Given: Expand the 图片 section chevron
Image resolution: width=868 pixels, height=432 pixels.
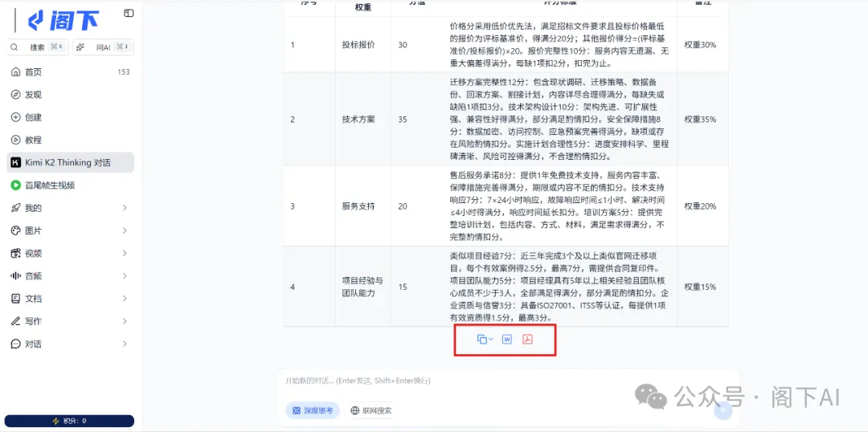Looking at the screenshot, I should (125, 230).
